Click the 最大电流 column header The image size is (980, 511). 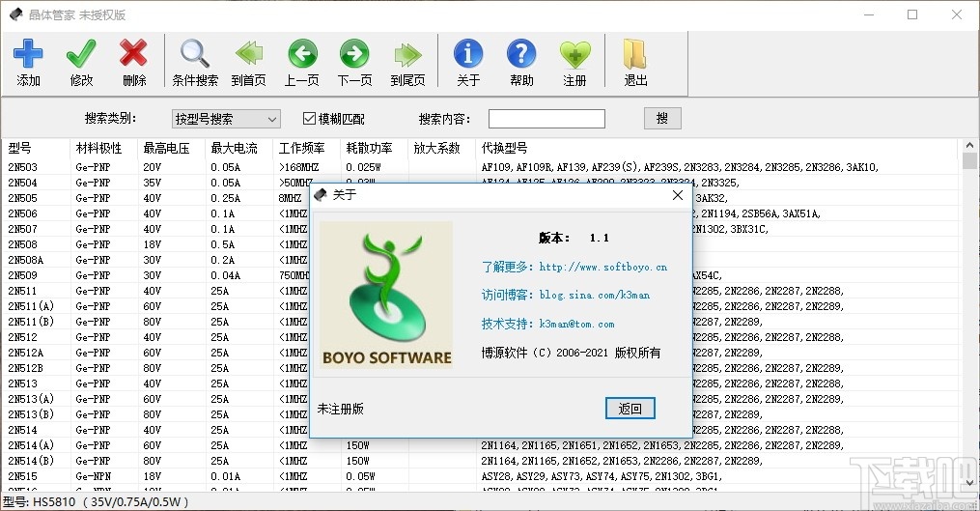tap(234, 148)
